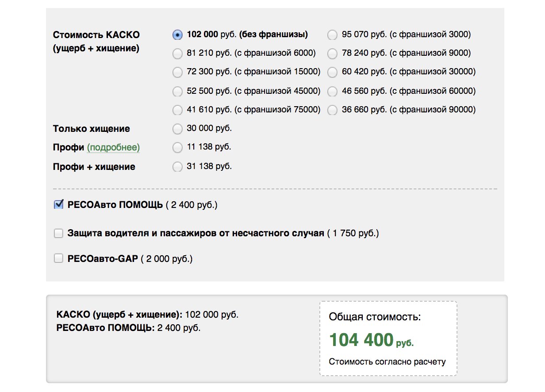Open the подробнее link next to Профи
The height and width of the screenshot is (392, 545).
[x=113, y=148]
